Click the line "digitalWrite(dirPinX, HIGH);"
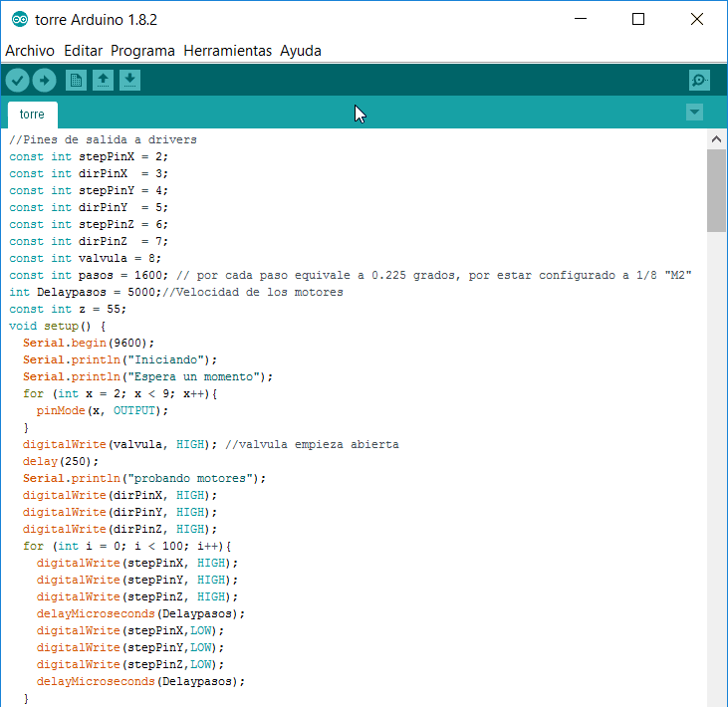 [x=120, y=495]
